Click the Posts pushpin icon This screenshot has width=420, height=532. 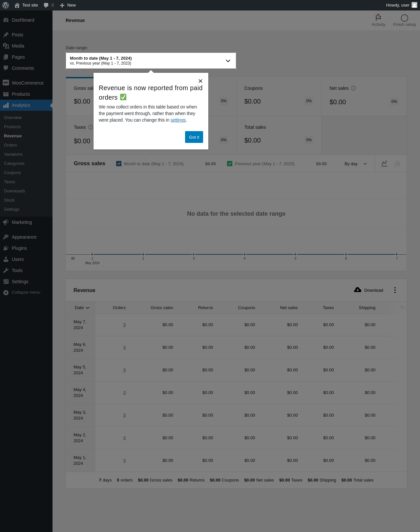[x=6, y=35]
